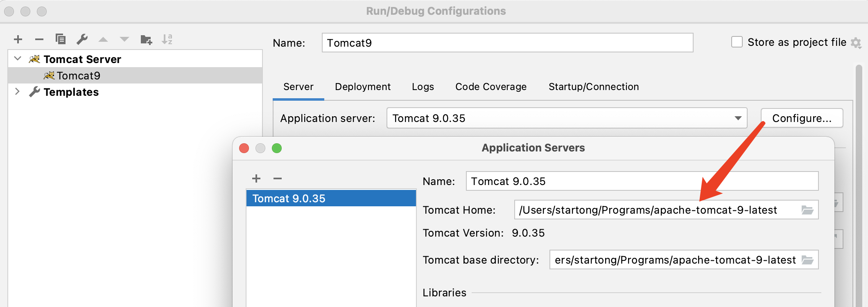The height and width of the screenshot is (307, 868).
Task: Select the Templates tree item label
Action: click(71, 92)
